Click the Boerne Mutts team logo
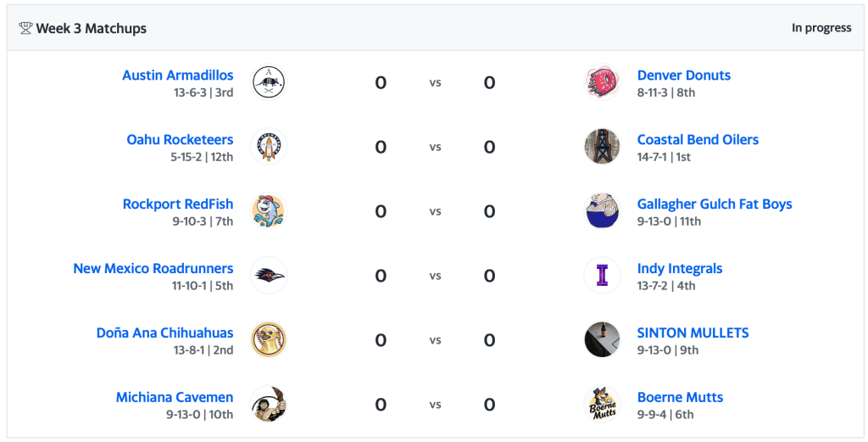The height and width of the screenshot is (442, 868). pos(602,405)
